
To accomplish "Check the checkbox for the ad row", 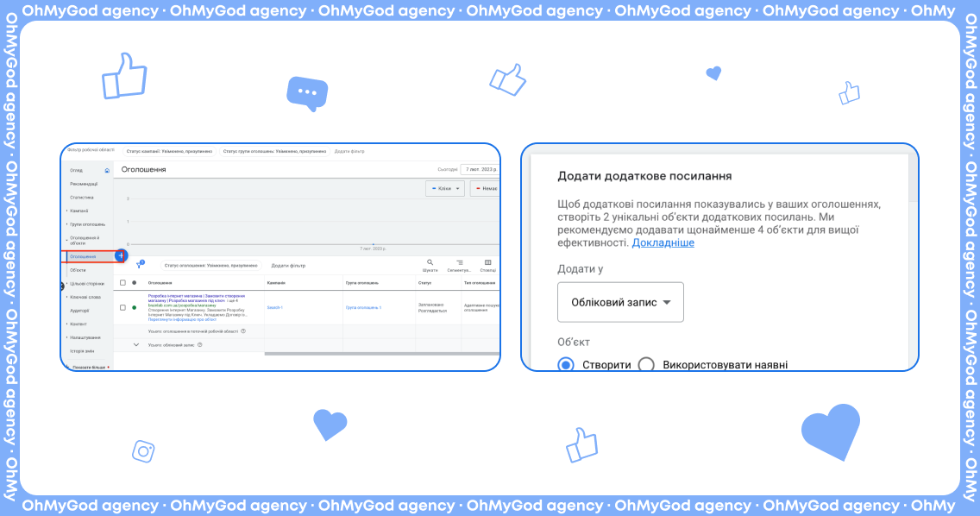I will pos(122,307).
